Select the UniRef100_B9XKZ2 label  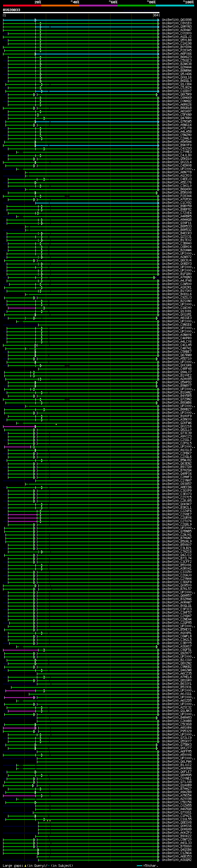point(177,836)
